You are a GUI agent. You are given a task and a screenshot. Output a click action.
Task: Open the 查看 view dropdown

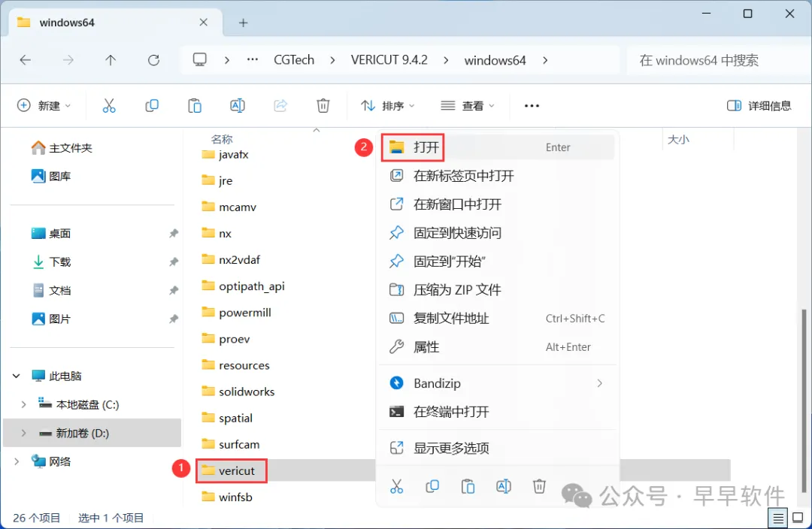pyautogui.click(x=468, y=106)
